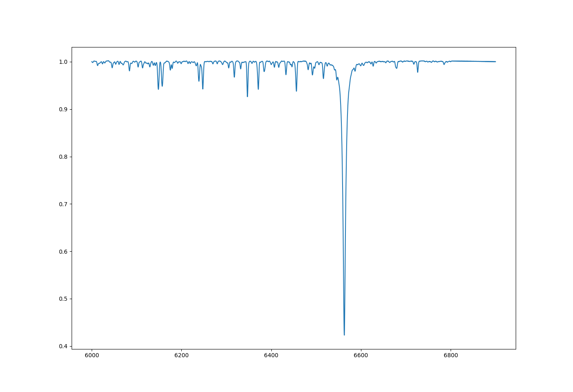Click the 6800 x-axis tick label

click(451, 356)
